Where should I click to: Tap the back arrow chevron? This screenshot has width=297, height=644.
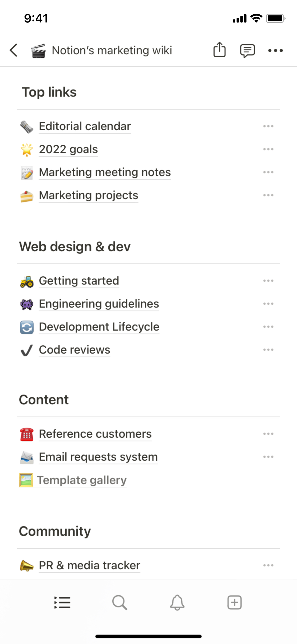[14, 50]
